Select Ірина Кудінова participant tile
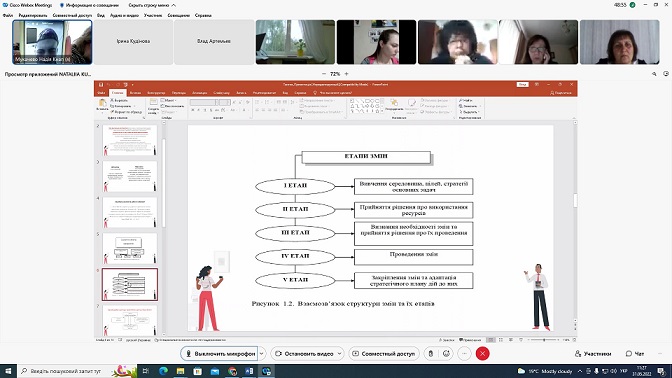672x378 pixels. (133, 42)
